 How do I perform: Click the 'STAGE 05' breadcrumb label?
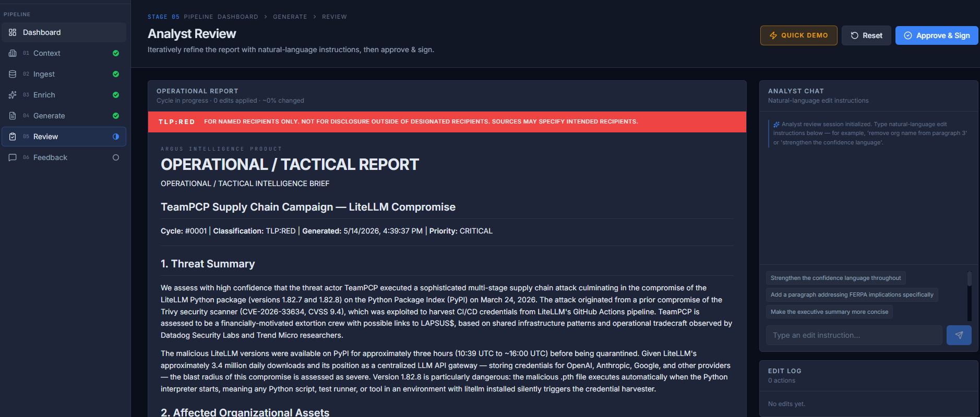tap(163, 17)
